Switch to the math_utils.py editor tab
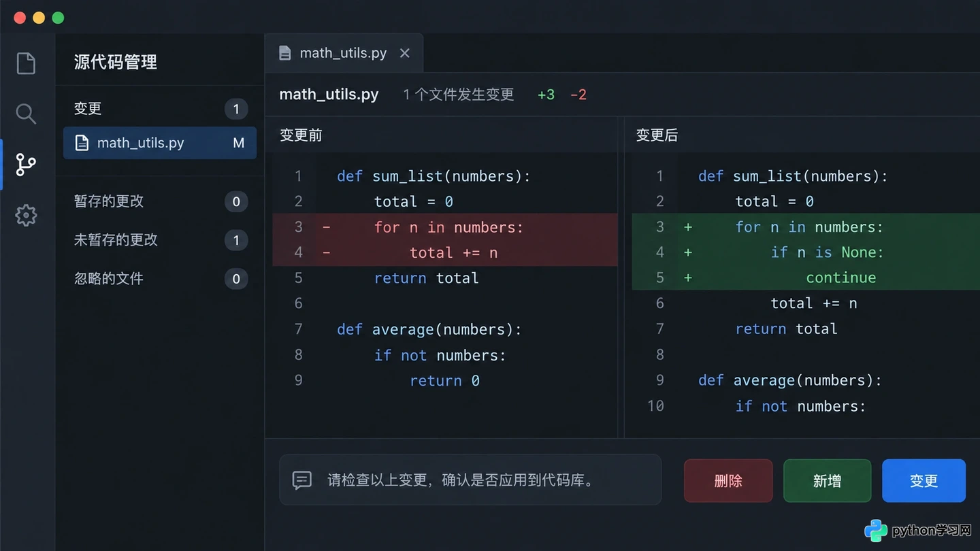 pos(344,53)
